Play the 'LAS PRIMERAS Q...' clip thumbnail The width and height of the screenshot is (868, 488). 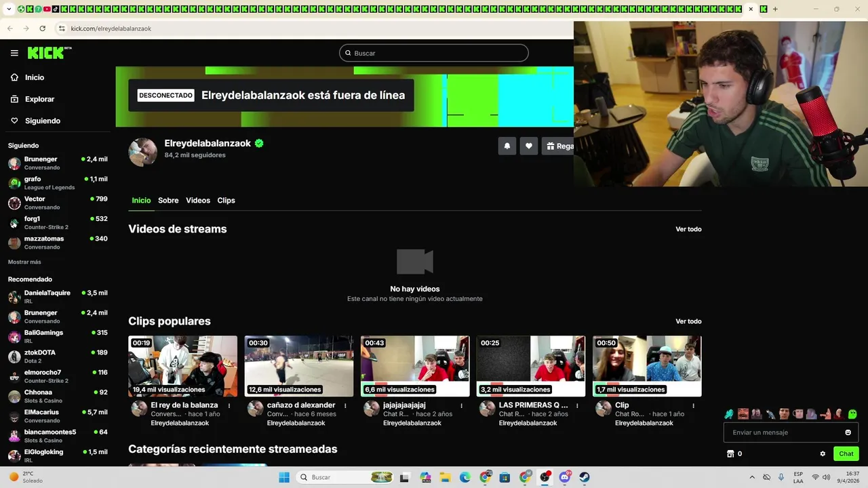coord(531,366)
